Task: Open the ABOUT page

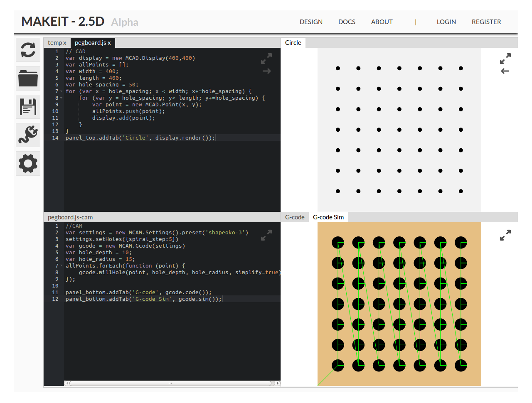Action: pyautogui.click(x=382, y=22)
